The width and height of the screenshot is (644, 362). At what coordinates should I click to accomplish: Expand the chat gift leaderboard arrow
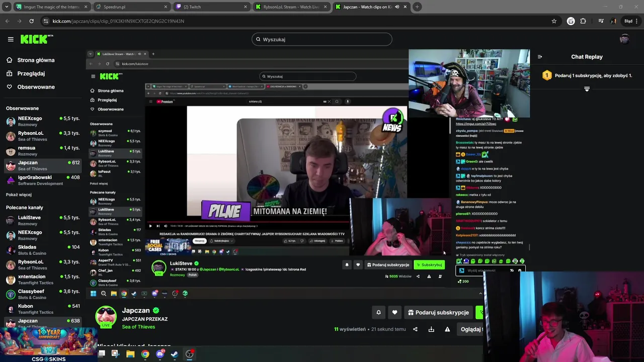click(x=587, y=89)
